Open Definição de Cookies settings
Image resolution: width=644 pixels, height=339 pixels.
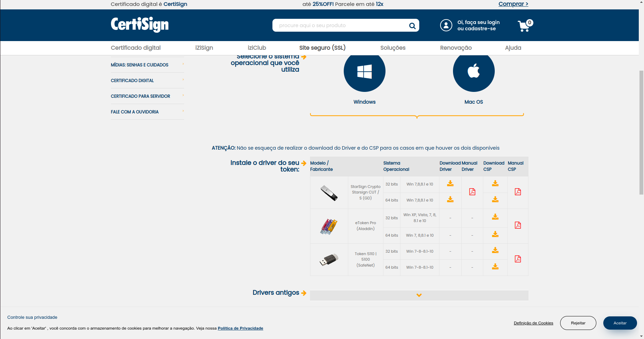tap(533, 323)
